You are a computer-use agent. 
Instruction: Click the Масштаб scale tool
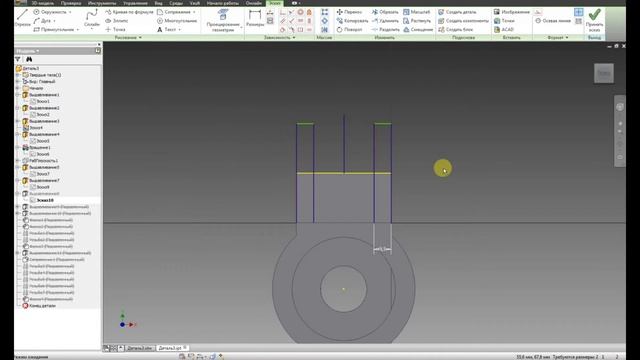(x=416, y=12)
